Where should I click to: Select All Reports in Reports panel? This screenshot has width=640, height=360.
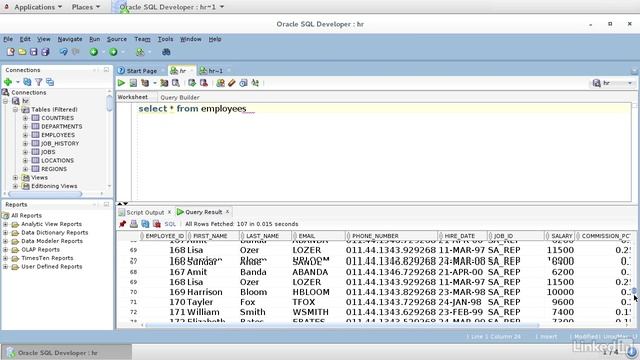pyautogui.click(x=26, y=216)
